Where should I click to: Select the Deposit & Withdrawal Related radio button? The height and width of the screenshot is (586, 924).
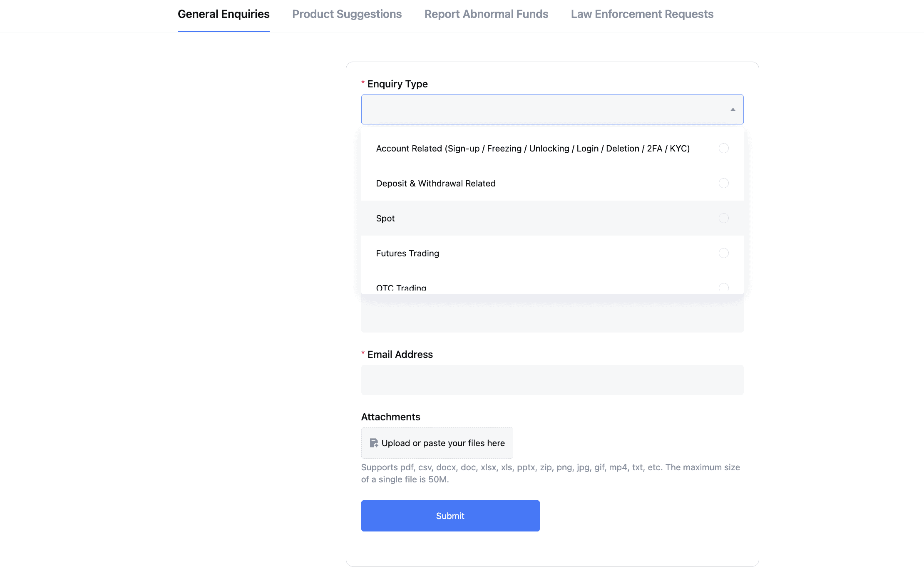(723, 183)
